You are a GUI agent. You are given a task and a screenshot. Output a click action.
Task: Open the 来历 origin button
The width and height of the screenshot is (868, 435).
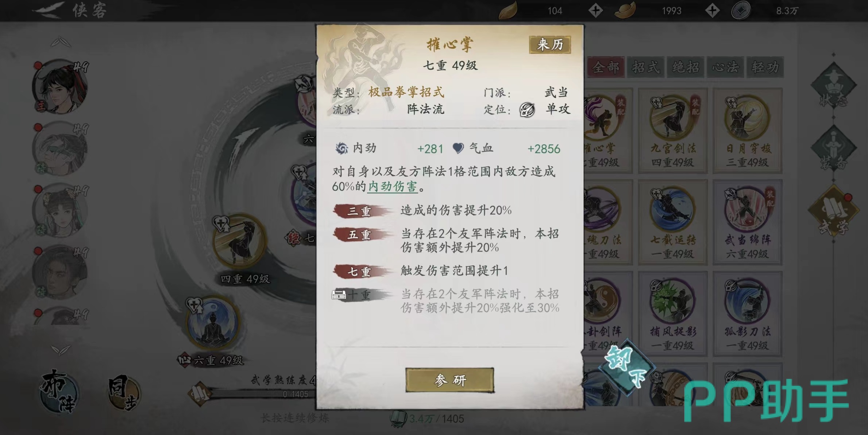550,45
